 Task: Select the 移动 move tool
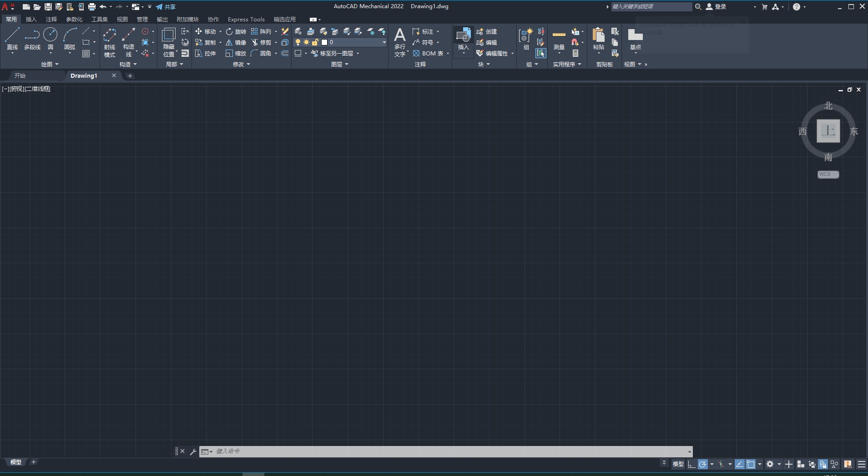206,31
